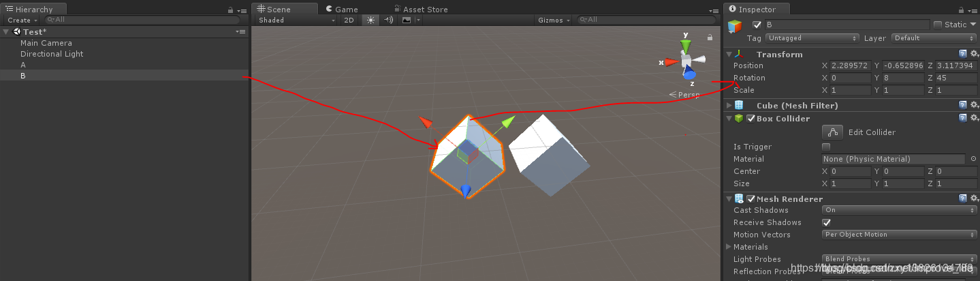Open Mesh Filter help reference icon

click(x=963, y=105)
